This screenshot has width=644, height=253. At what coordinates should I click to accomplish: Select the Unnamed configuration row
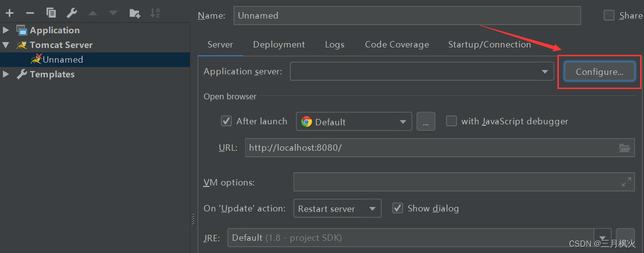tap(95, 59)
